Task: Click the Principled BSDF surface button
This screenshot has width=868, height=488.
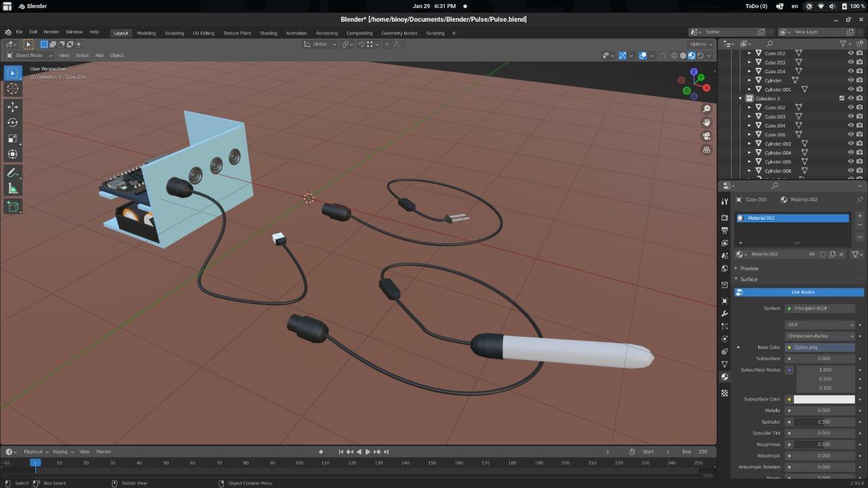Action: (x=821, y=308)
